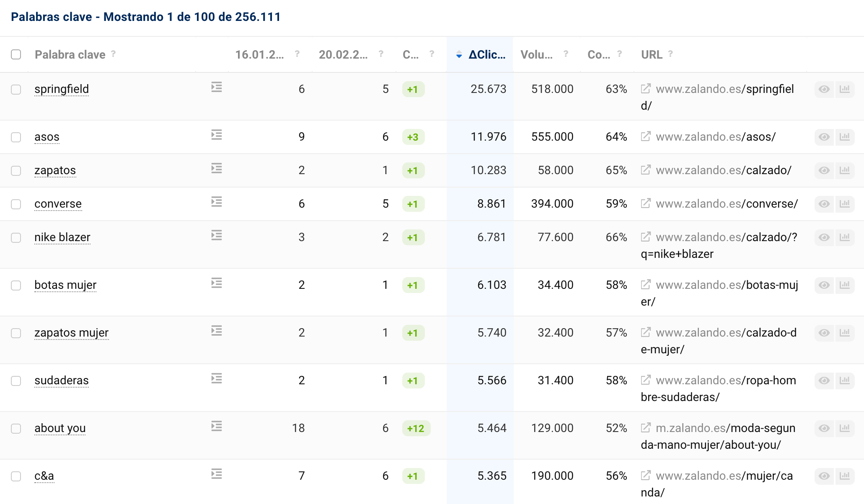Open keyword nike blazer

click(62, 237)
